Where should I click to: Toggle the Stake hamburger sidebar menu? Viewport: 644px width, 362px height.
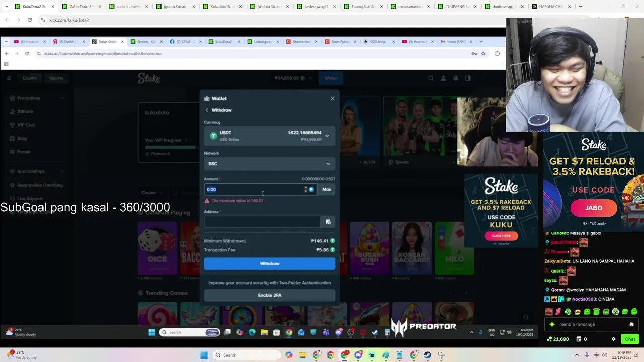pyautogui.click(x=9, y=78)
